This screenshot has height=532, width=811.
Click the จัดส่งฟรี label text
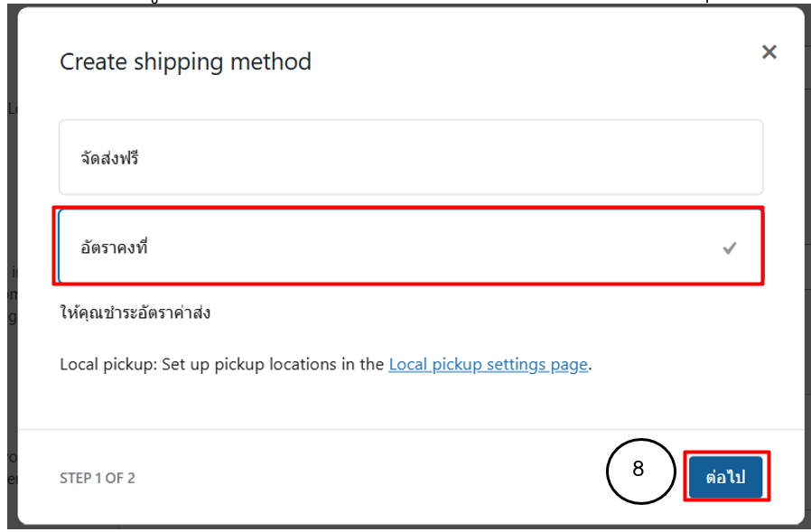click(x=109, y=159)
